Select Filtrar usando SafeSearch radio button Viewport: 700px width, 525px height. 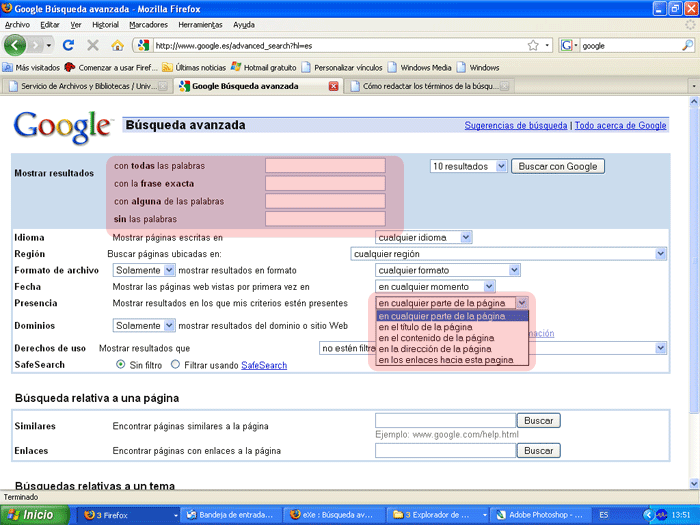point(175,364)
